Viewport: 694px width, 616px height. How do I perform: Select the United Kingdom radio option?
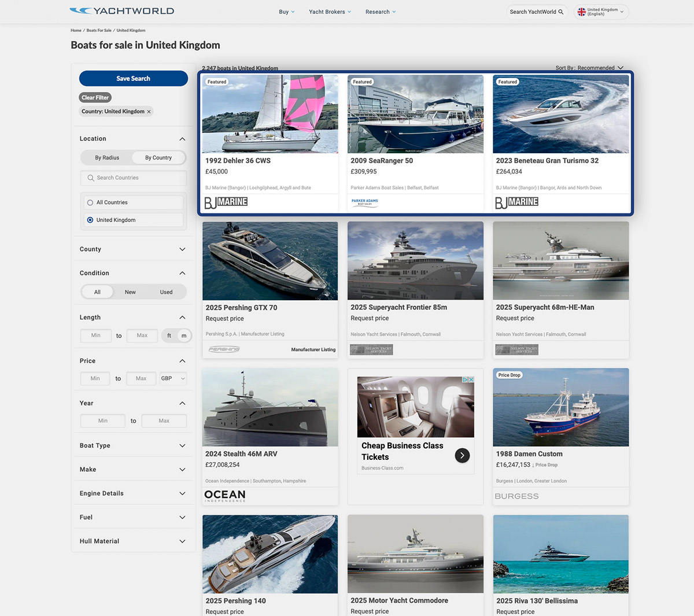pos(90,220)
